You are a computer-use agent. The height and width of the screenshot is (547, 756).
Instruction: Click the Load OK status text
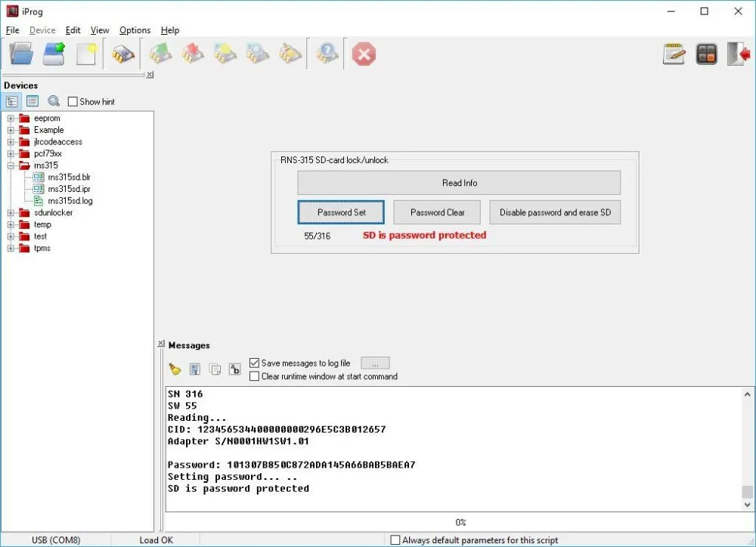pyautogui.click(x=156, y=540)
